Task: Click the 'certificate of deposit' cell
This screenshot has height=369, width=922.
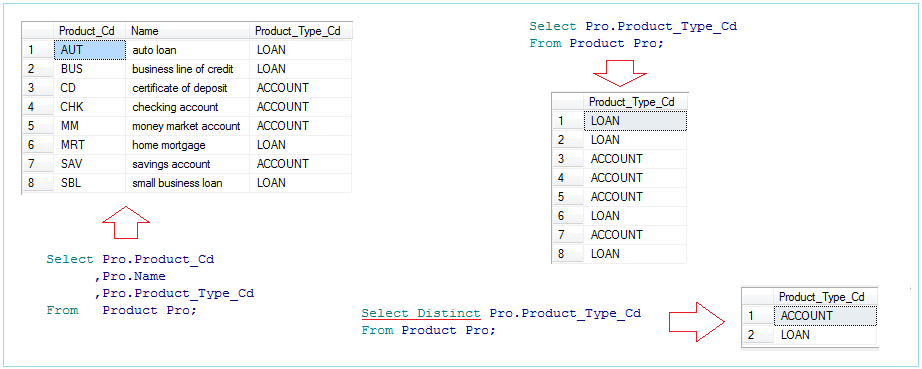Action: click(188, 88)
